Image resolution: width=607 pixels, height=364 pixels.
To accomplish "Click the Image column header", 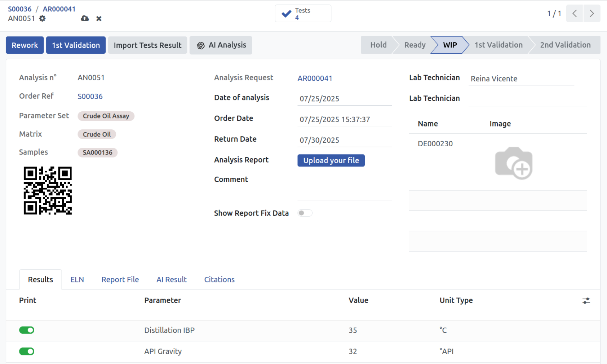I will 500,124.
